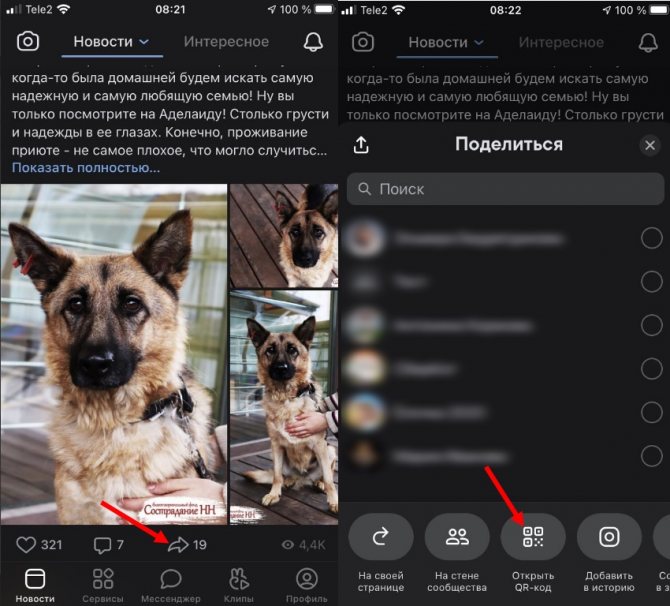Select first contact radio circle
670x606 pixels.
pos(652,238)
